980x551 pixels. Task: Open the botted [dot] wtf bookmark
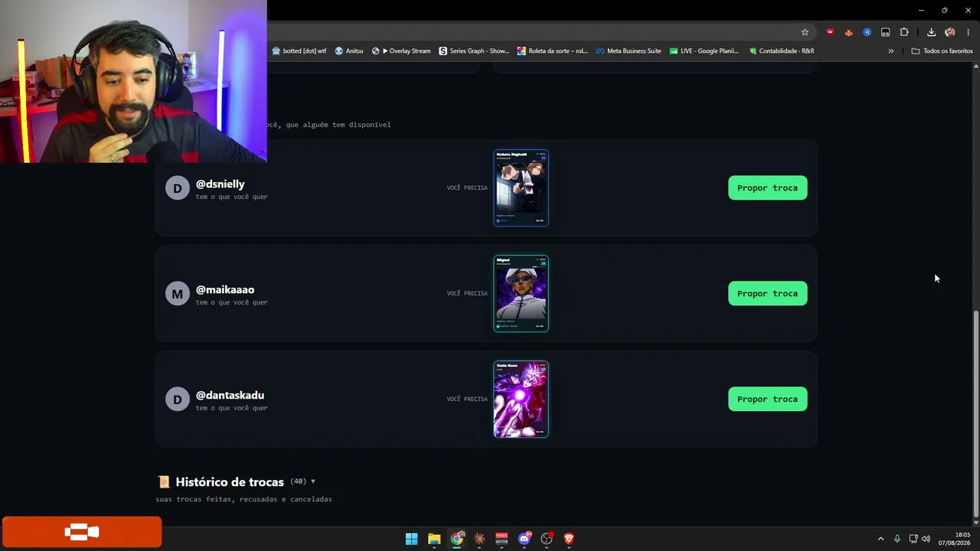click(x=299, y=51)
